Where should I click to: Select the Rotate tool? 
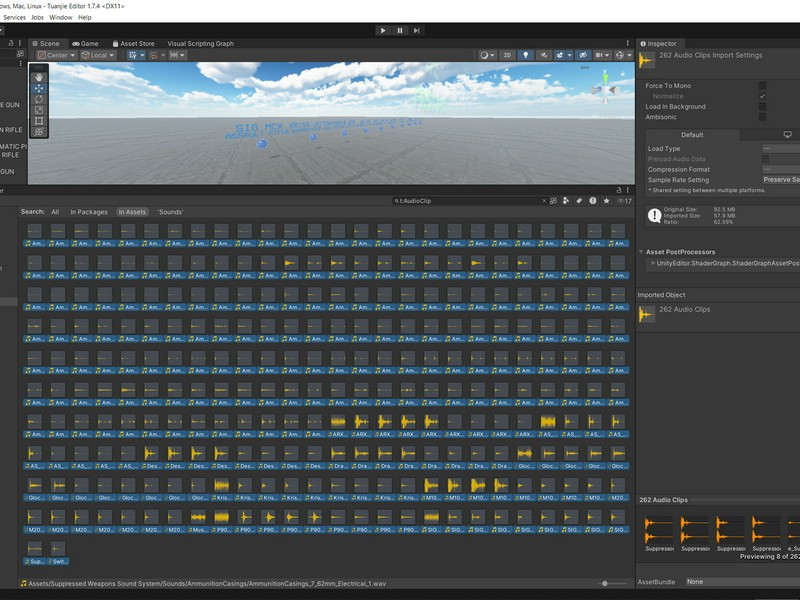coord(39,99)
